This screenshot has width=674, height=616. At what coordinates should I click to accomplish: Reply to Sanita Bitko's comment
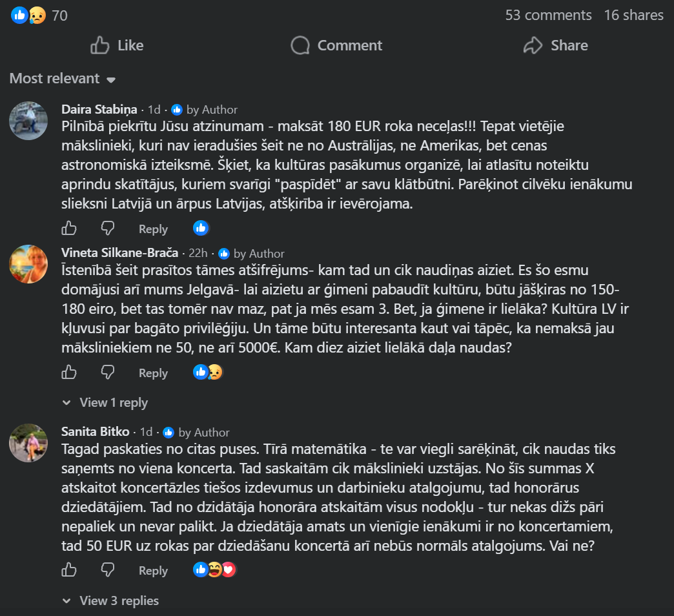tap(153, 570)
